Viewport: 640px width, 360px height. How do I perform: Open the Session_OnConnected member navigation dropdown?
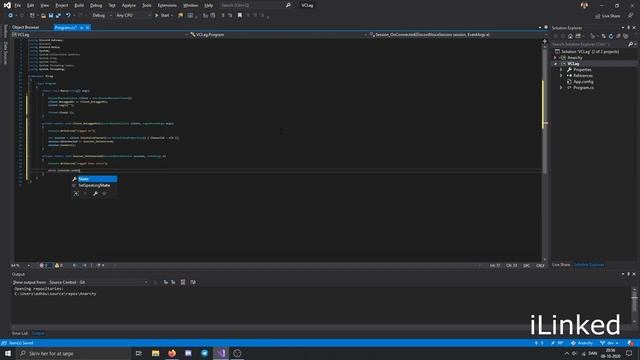[458, 35]
